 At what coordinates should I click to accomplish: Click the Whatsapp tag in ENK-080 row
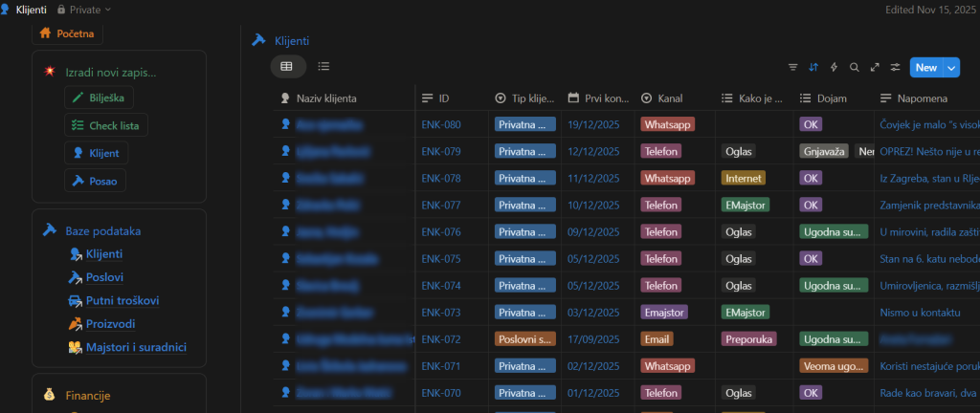coord(668,124)
